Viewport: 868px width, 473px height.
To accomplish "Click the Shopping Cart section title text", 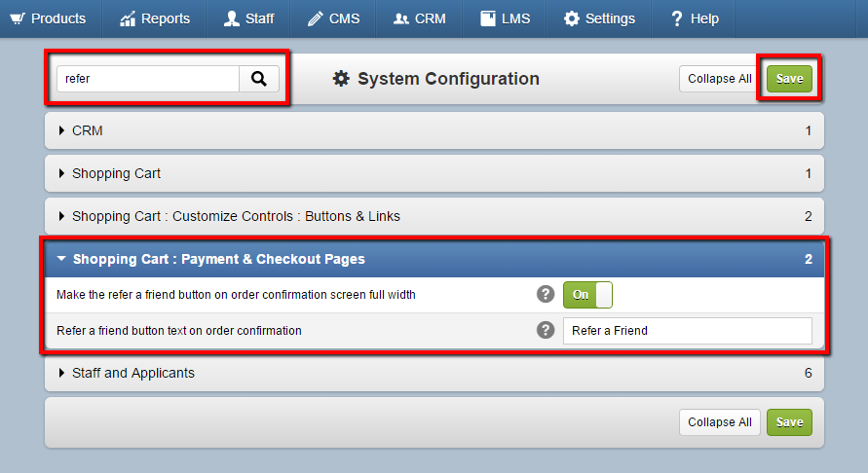I will tap(116, 173).
